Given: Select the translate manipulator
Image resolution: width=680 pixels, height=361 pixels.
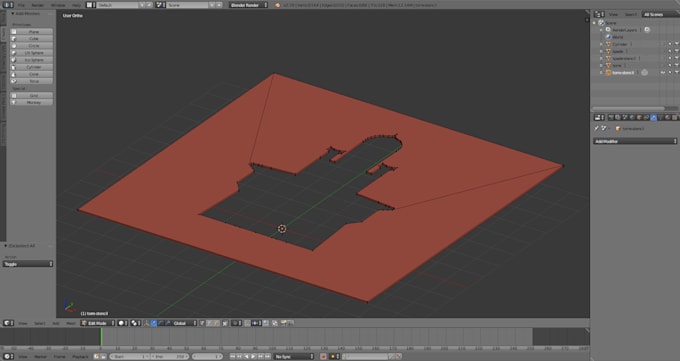Looking at the screenshot, I should [x=154, y=323].
